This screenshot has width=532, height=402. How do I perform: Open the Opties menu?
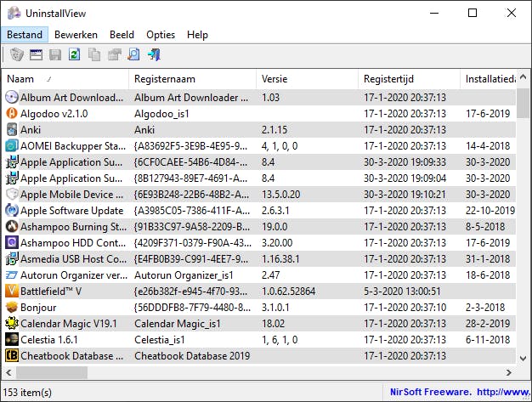(x=161, y=35)
